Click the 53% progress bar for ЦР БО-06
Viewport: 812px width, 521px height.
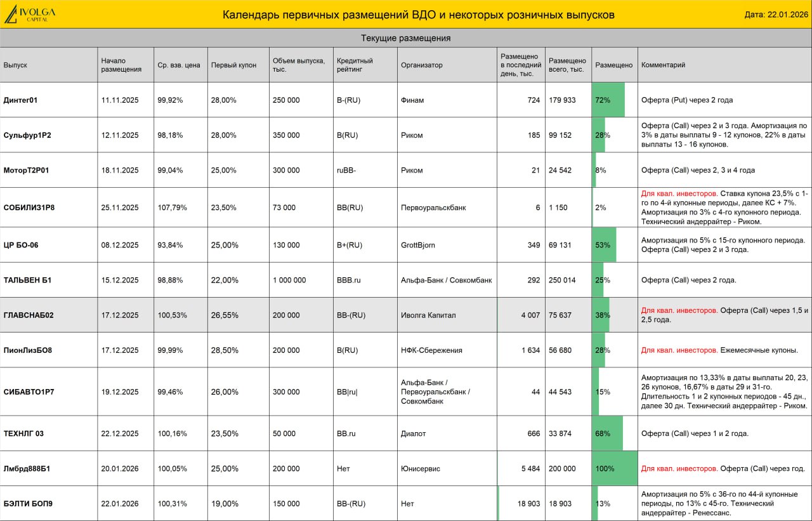[605, 245]
